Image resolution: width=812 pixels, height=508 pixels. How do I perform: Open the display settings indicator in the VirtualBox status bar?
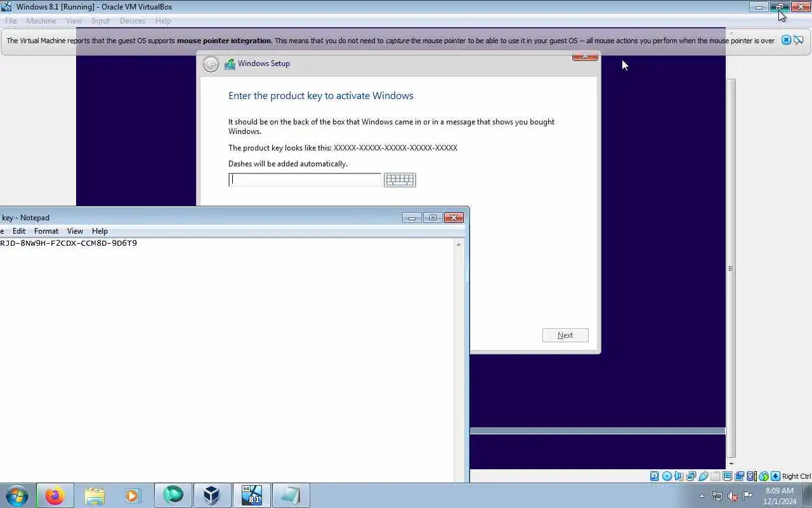(x=728, y=476)
